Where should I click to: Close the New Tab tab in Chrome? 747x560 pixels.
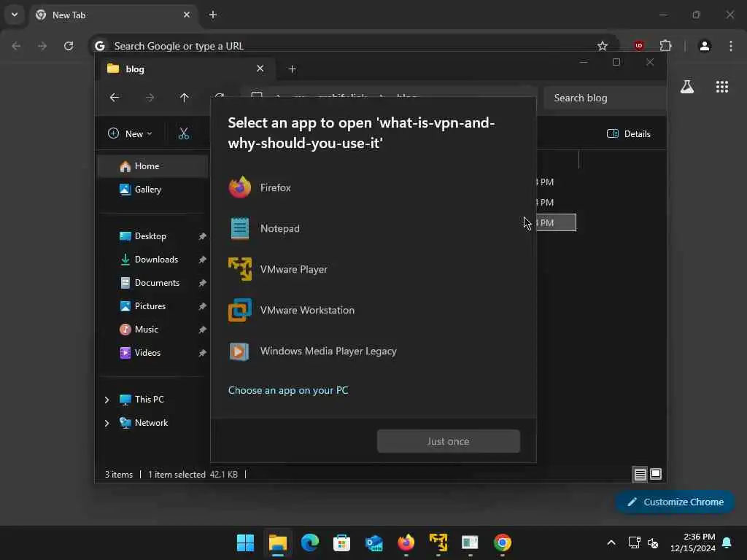point(187,15)
